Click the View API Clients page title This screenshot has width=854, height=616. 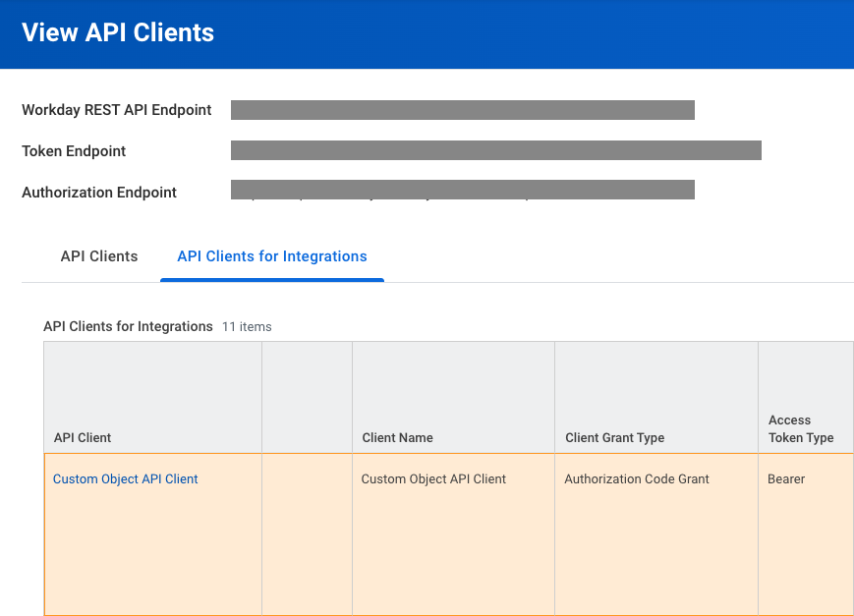click(x=118, y=32)
